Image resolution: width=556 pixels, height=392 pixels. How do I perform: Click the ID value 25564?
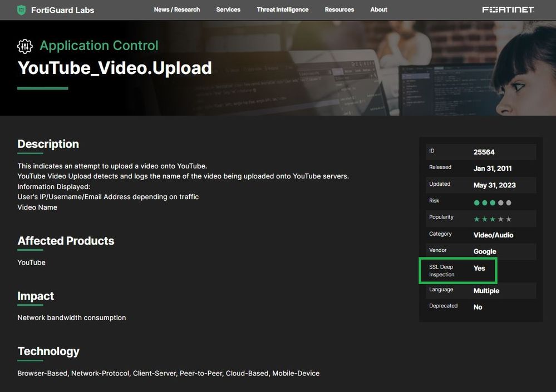coord(484,152)
